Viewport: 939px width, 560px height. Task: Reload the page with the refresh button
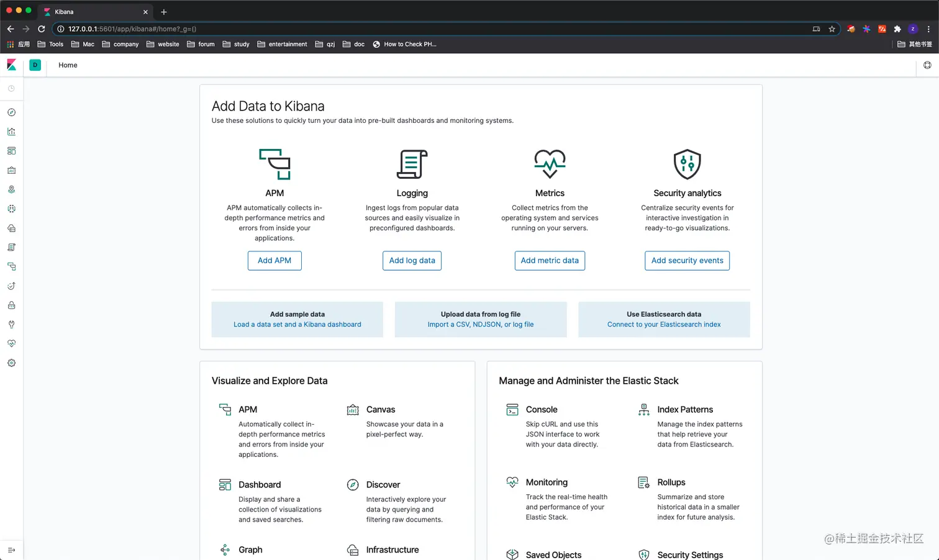point(41,29)
